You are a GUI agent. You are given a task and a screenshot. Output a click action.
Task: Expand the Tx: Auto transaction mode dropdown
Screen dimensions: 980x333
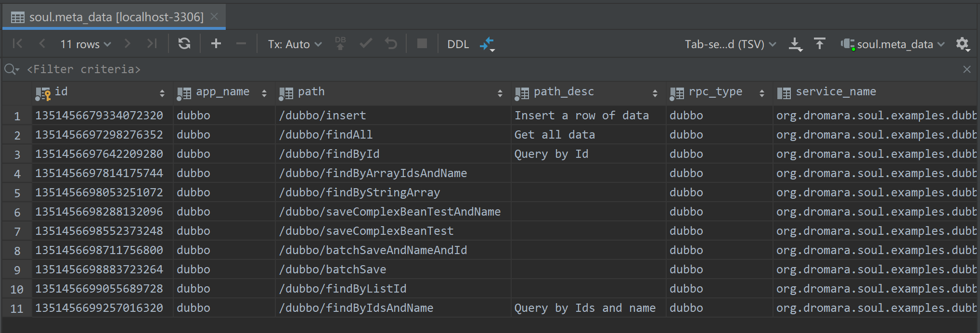pyautogui.click(x=295, y=44)
